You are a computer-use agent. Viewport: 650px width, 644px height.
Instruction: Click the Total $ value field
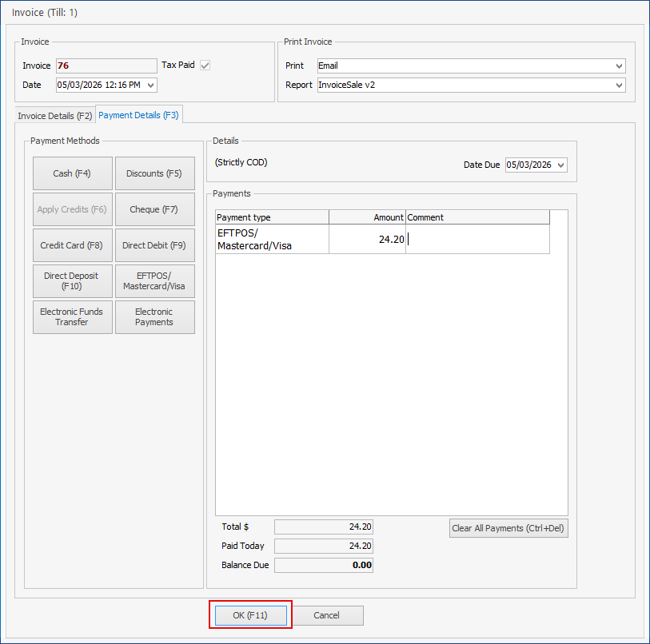(324, 527)
